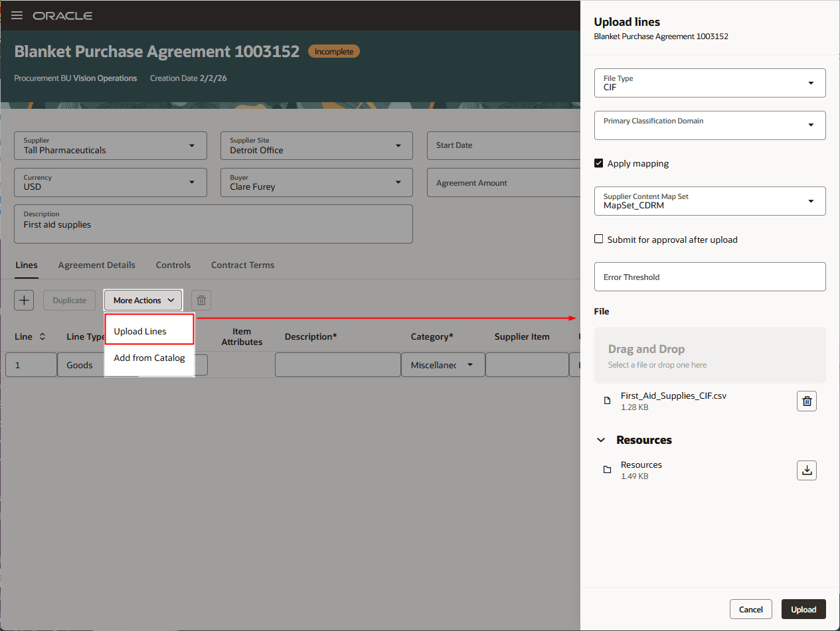
Task: Sort the Line column
Action: tap(41, 336)
